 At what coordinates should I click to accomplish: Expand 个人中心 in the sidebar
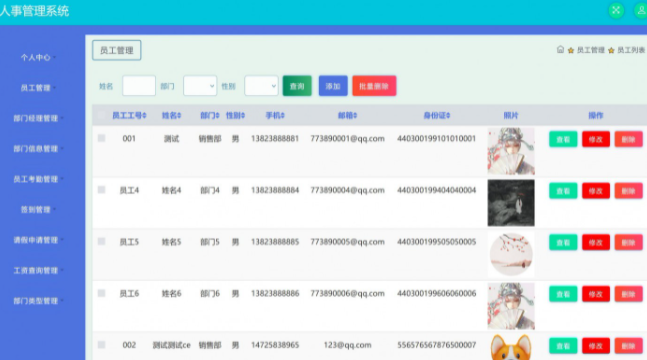click(38, 57)
